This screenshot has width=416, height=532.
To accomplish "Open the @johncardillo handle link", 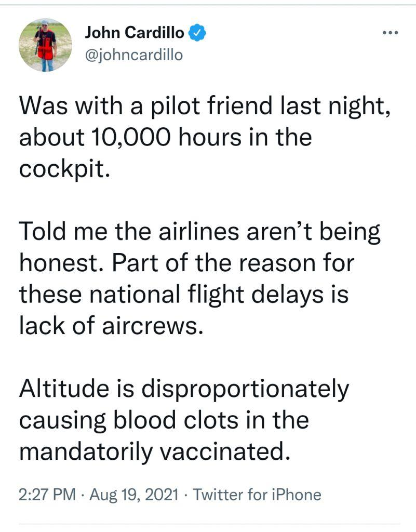I will [x=133, y=55].
